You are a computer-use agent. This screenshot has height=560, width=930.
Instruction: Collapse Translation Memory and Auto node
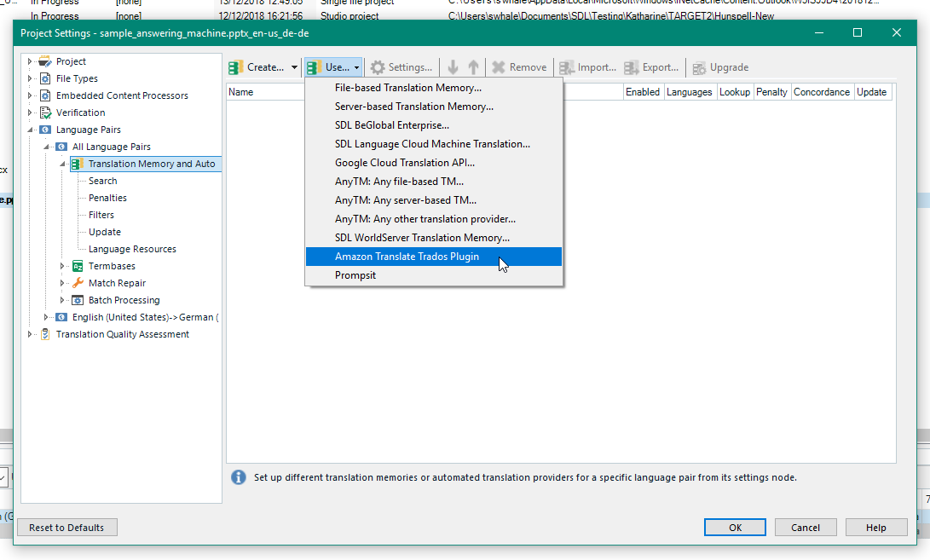(x=62, y=164)
